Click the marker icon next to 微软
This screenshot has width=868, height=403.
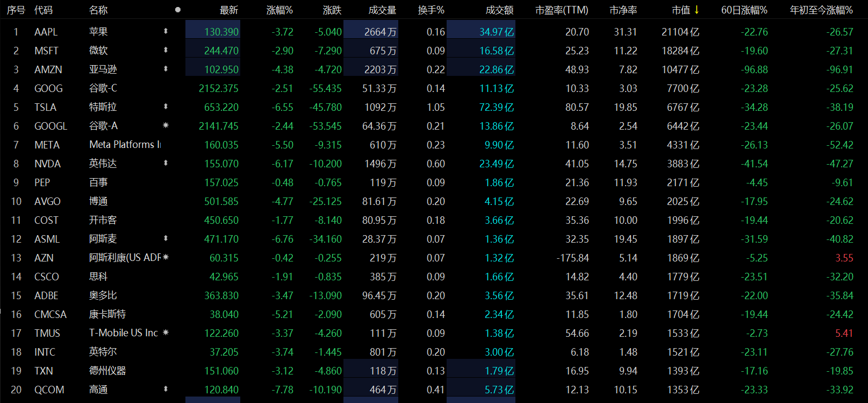tap(166, 50)
